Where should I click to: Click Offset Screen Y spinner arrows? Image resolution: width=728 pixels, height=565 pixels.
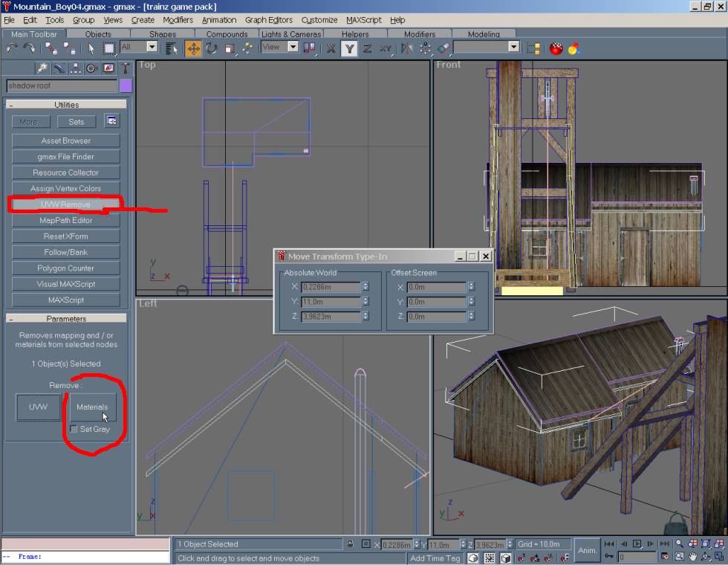pyautogui.click(x=471, y=302)
